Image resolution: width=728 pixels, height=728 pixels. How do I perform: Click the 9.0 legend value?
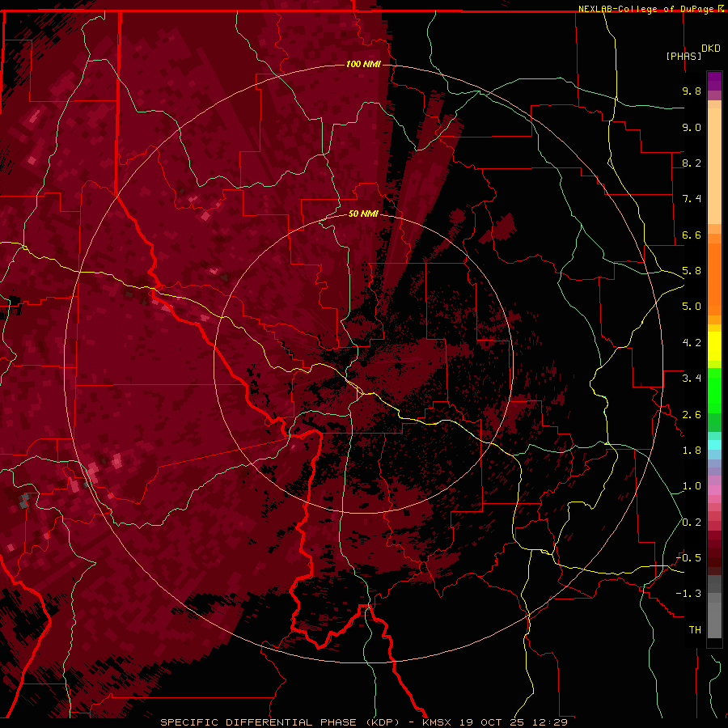point(692,127)
